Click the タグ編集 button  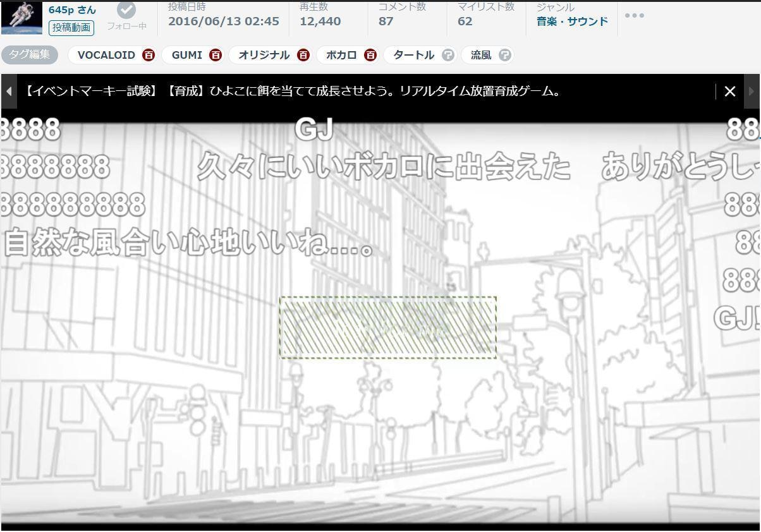pos(30,54)
